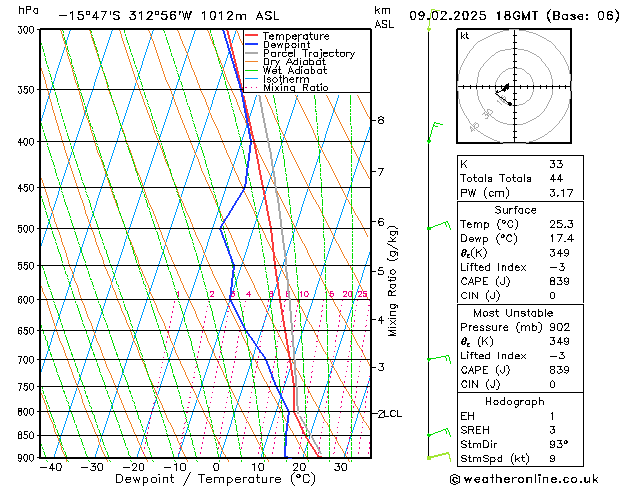Click the date header '09.02.2025 18GMT (Base: 06)'

(x=514, y=16)
